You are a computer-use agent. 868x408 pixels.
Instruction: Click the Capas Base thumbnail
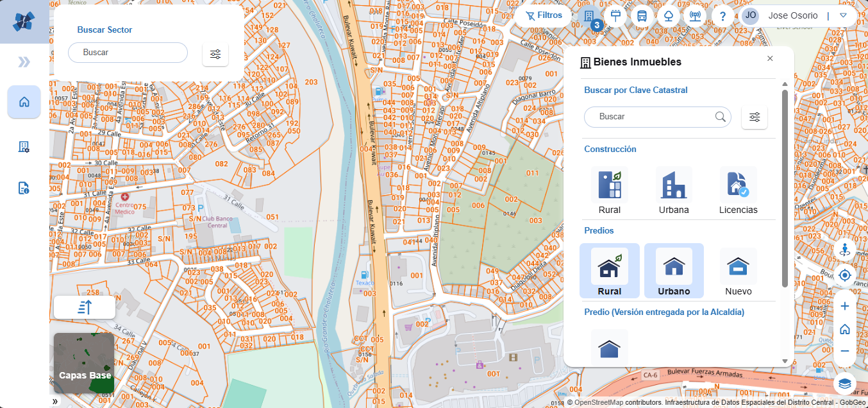(x=84, y=362)
